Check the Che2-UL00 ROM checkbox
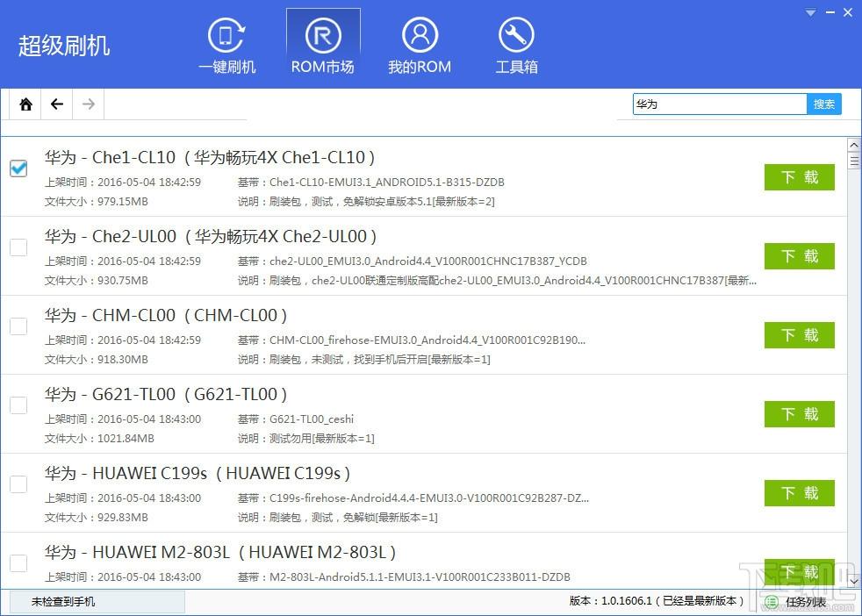The width and height of the screenshot is (862, 616). point(18,247)
